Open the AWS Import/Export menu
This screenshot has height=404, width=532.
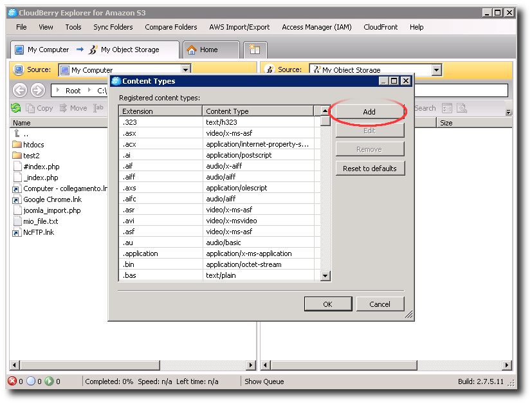point(239,27)
